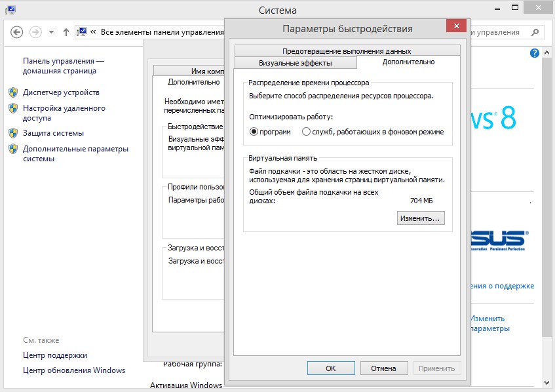Screen dimensions: 555x392
Task: Open the blue Help question mark icon
Action: pyautogui.click(x=535, y=53)
